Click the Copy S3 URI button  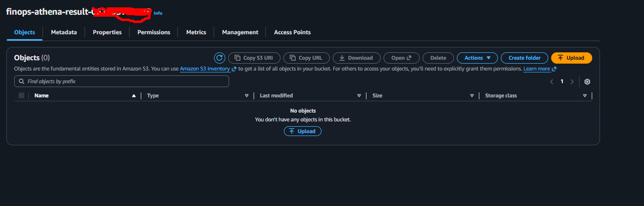pos(254,58)
